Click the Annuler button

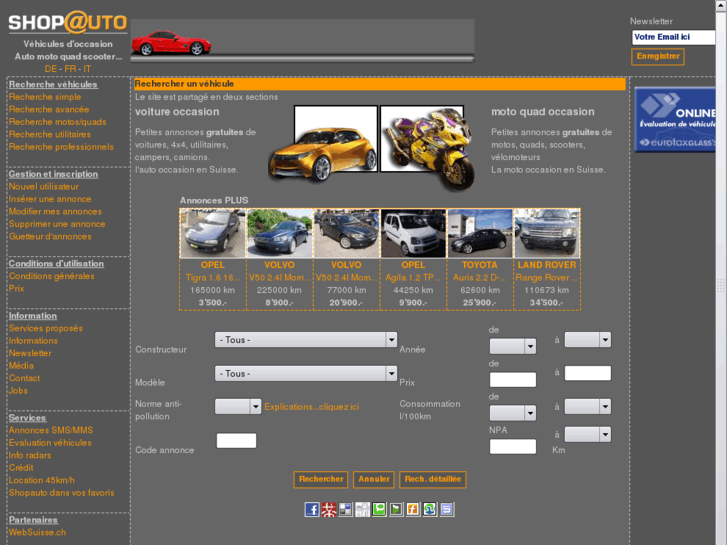tap(374, 480)
